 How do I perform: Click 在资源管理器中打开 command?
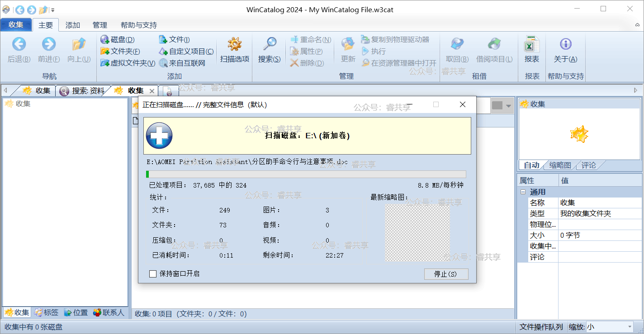point(399,63)
